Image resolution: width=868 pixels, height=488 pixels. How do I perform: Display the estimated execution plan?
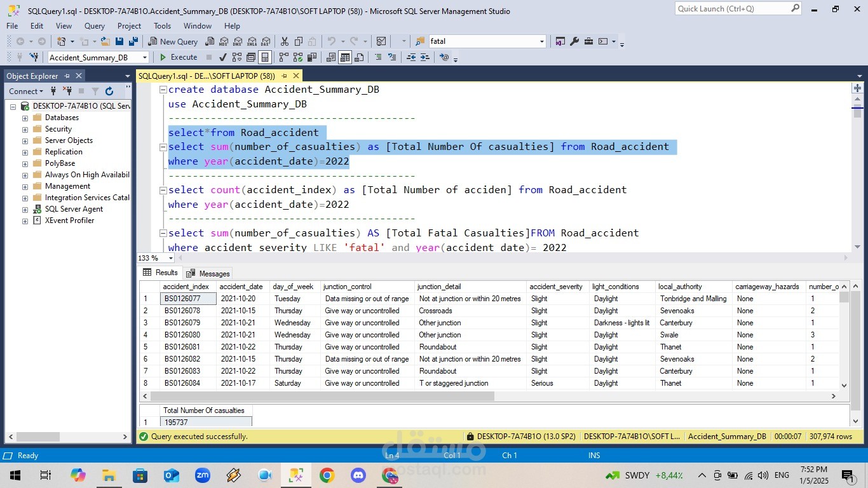tap(237, 57)
